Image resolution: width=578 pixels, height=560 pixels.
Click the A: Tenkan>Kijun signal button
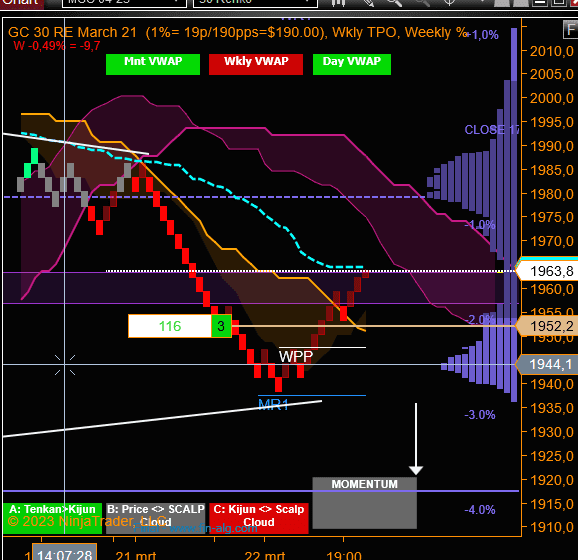(x=52, y=518)
